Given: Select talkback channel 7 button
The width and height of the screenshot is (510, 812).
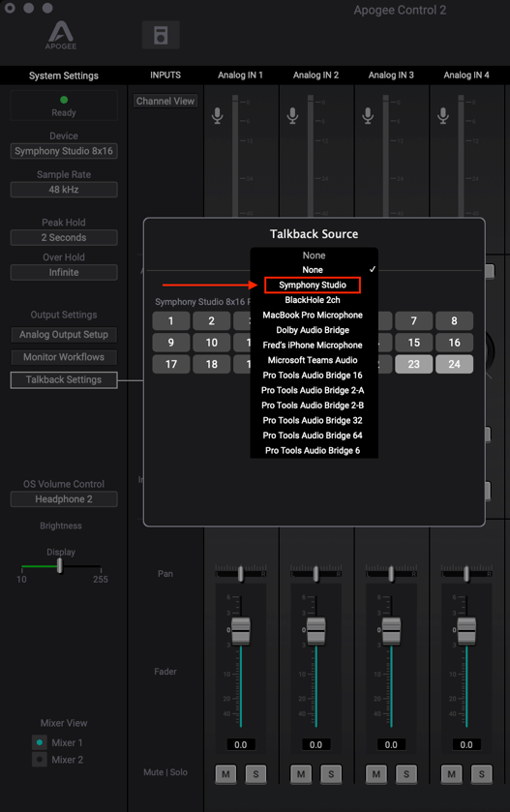Looking at the screenshot, I should pos(413,321).
